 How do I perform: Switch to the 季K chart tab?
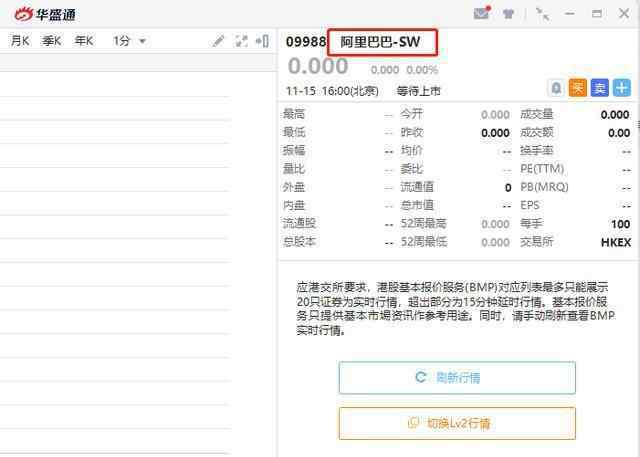(x=51, y=41)
